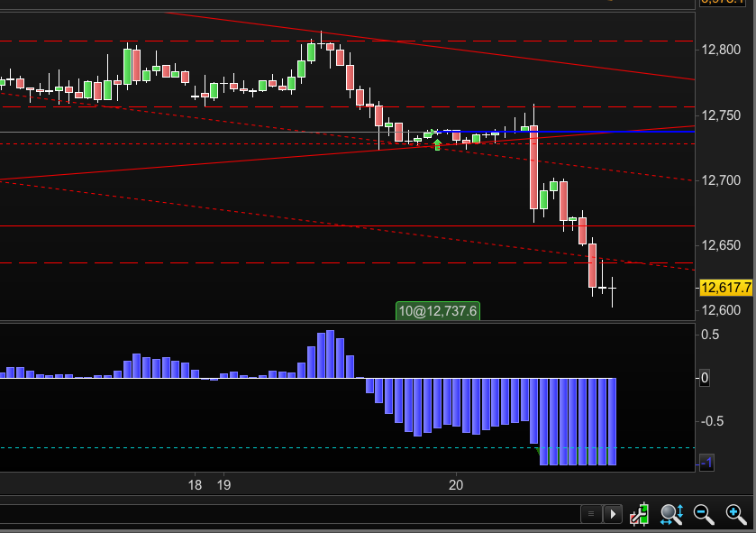Click the scroll-right arrow on the time scrollbar
This screenshot has height=533, width=756.
coord(613,514)
